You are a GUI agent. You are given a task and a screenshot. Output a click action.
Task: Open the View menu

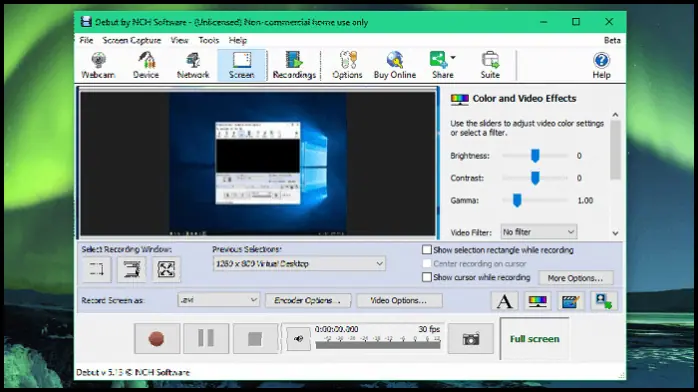(179, 40)
